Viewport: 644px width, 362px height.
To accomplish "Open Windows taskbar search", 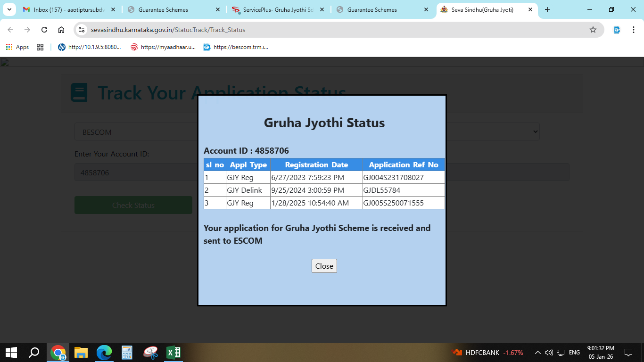I will [x=34, y=352].
